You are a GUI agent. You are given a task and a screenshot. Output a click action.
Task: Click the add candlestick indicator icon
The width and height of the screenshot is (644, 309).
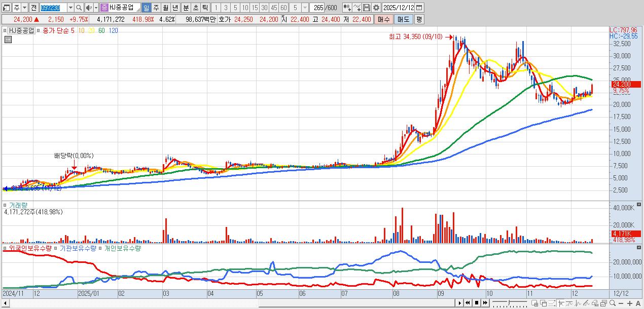click(347, 8)
